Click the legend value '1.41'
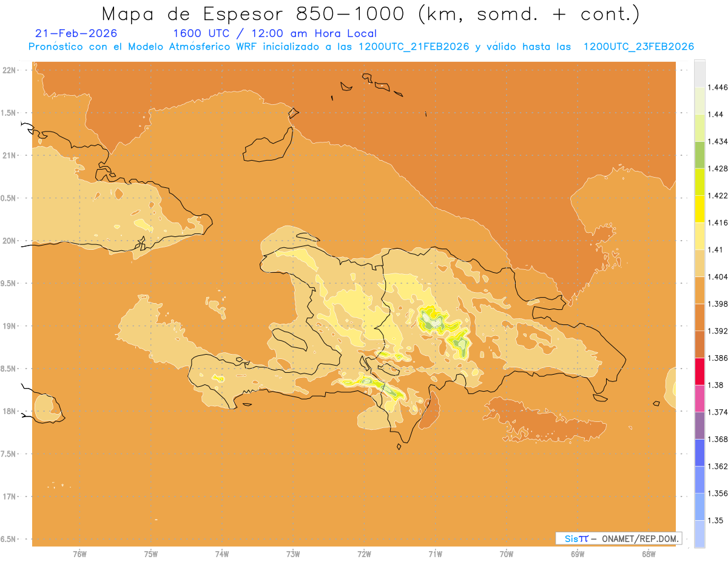This screenshot has height=562, width=728. pyautogui.click(x=716, y=250)
